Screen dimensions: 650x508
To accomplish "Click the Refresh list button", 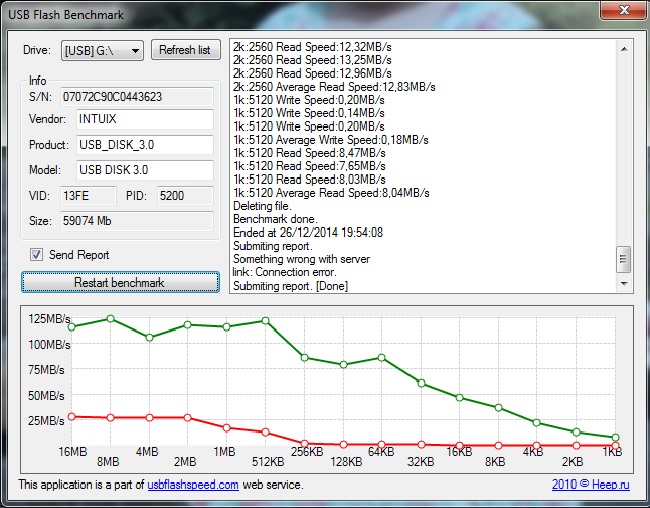I will pos(185,50).
